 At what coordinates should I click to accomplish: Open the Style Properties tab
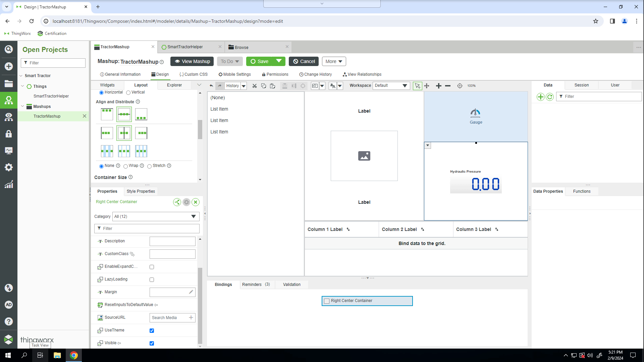[141, 191]
